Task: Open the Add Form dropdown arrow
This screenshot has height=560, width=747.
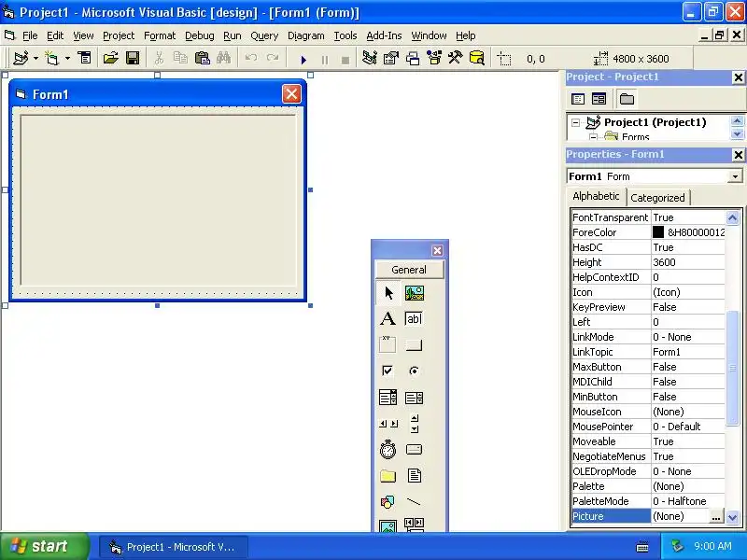Action: click(67, 59)
